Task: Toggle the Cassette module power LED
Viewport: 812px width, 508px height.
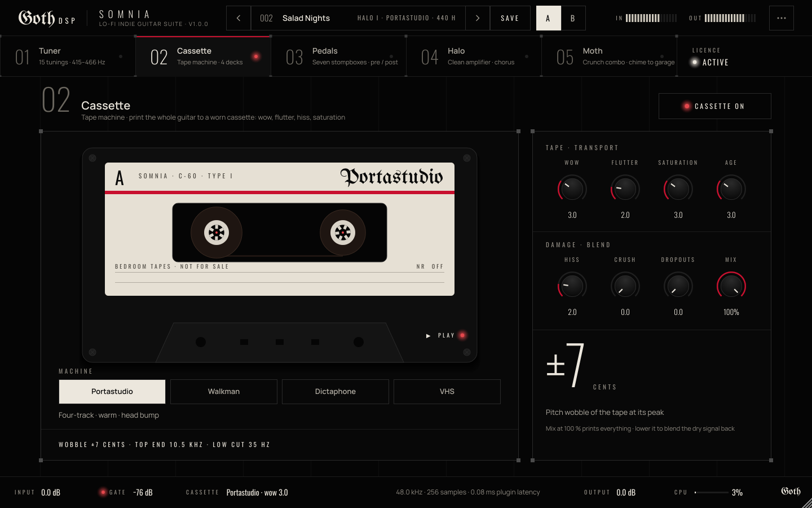Action: point(256,56)
